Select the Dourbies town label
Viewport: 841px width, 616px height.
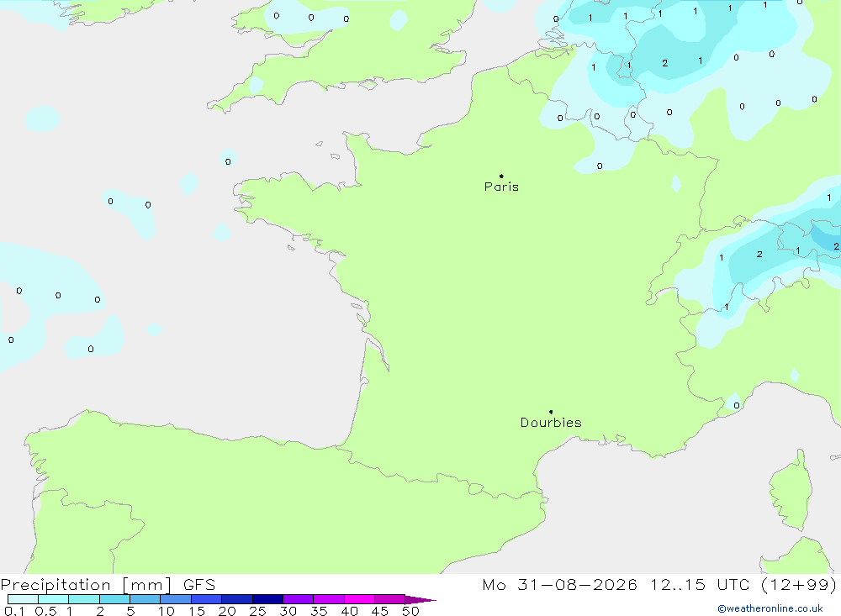pyautogui.click(x=551, y=423)
